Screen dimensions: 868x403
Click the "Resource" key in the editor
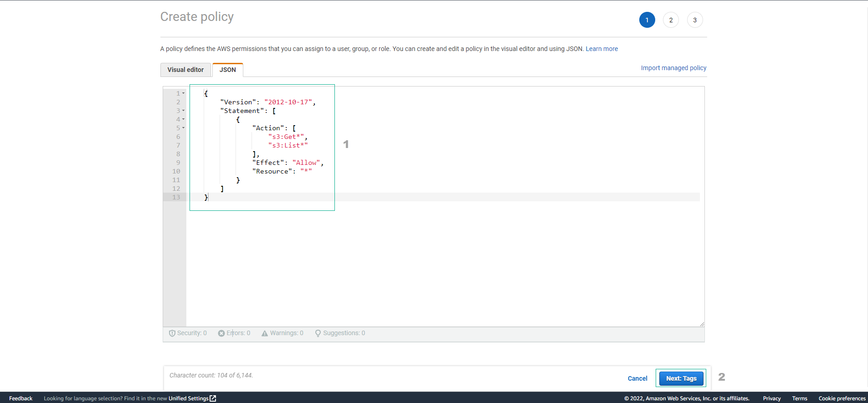pyautogui.click(x=272, y=171)
